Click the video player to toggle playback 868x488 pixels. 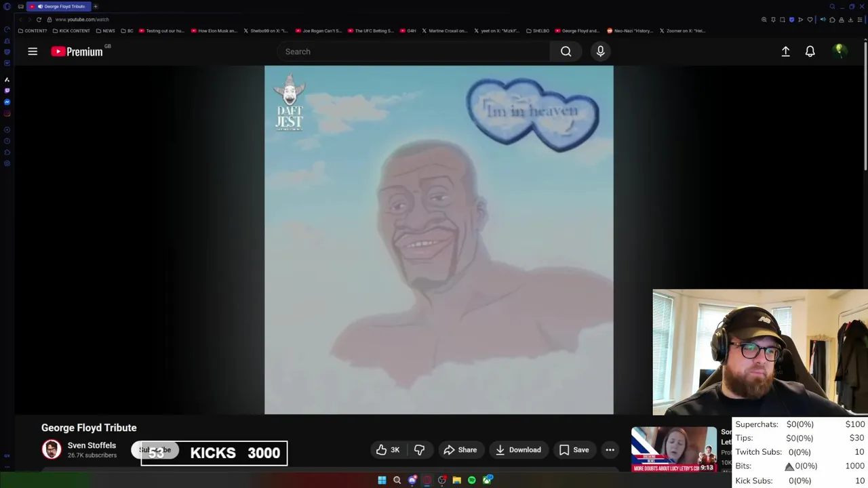439,240
